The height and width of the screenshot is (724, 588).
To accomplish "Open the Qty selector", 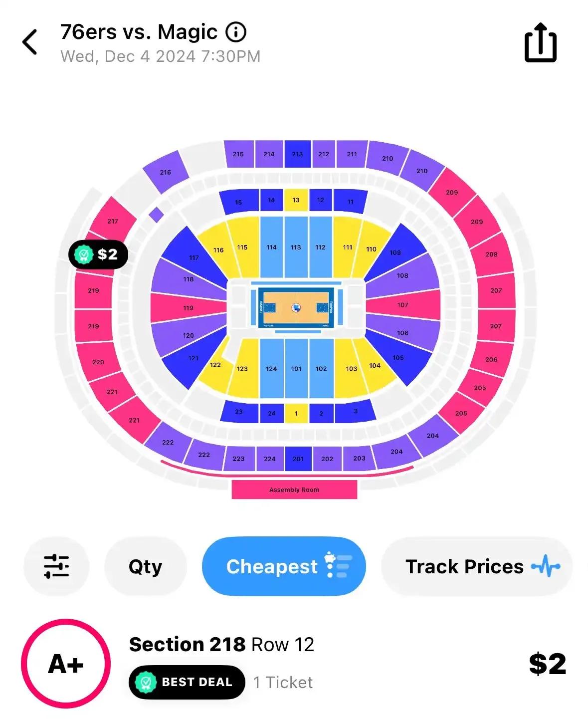I will pos(146,566).
